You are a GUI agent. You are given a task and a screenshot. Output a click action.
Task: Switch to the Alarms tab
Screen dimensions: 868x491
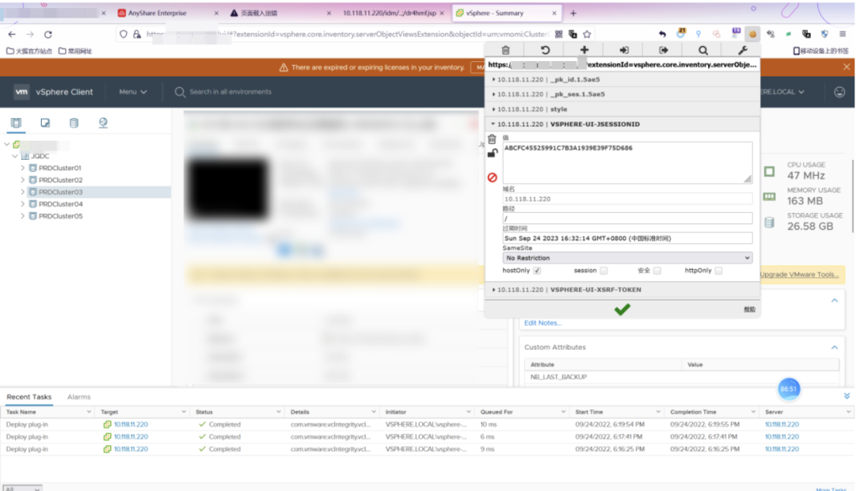[79, 397]
